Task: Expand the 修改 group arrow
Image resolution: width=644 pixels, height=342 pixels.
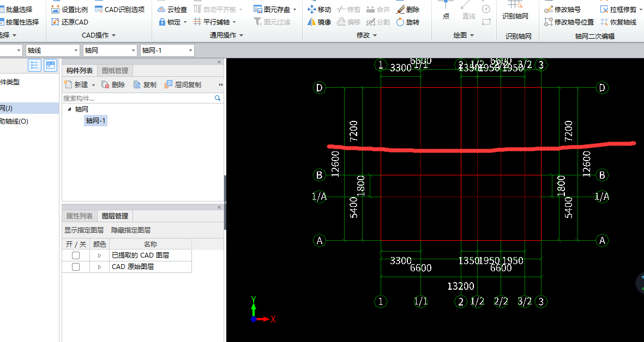Action: tap(375, 35)
